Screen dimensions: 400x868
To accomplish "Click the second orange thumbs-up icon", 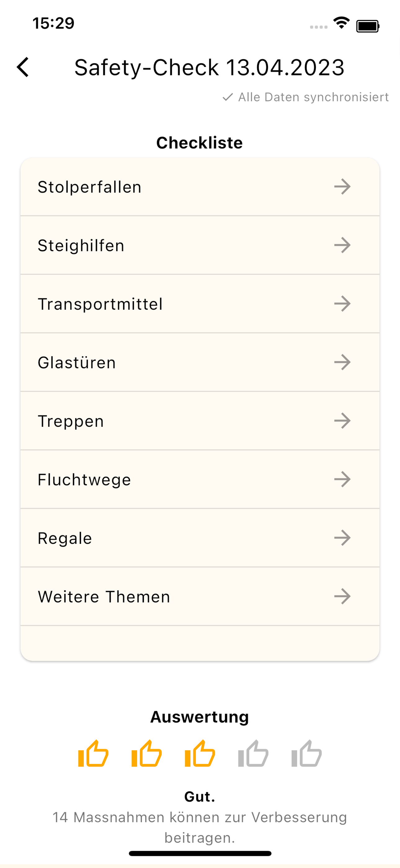I will [x=146, y=753].
